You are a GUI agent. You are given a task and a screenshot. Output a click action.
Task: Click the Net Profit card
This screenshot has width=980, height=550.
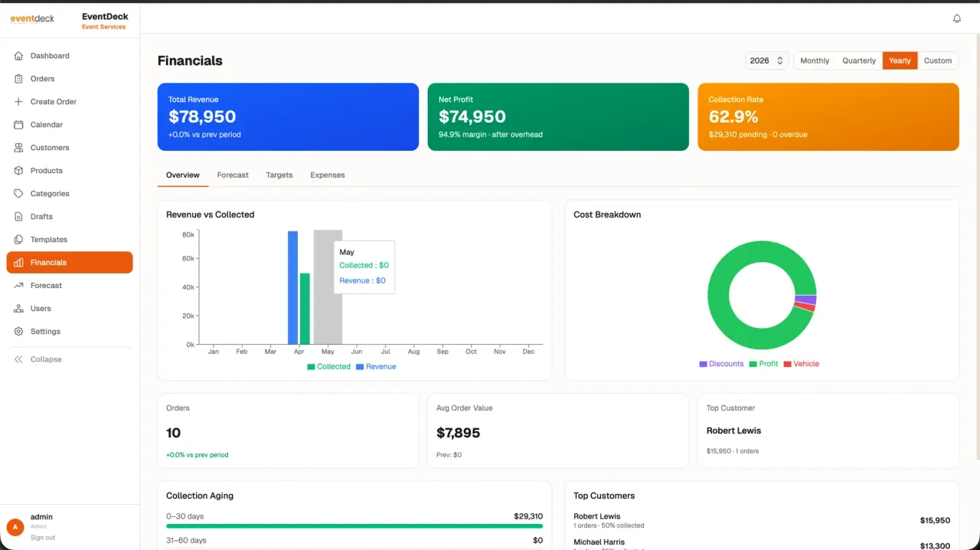tap(558, 117)
